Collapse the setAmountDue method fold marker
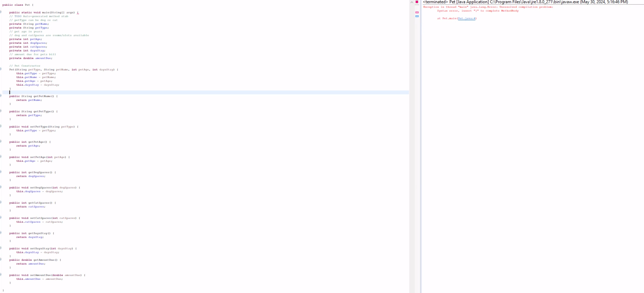644x293 pixels. point(1,275)
